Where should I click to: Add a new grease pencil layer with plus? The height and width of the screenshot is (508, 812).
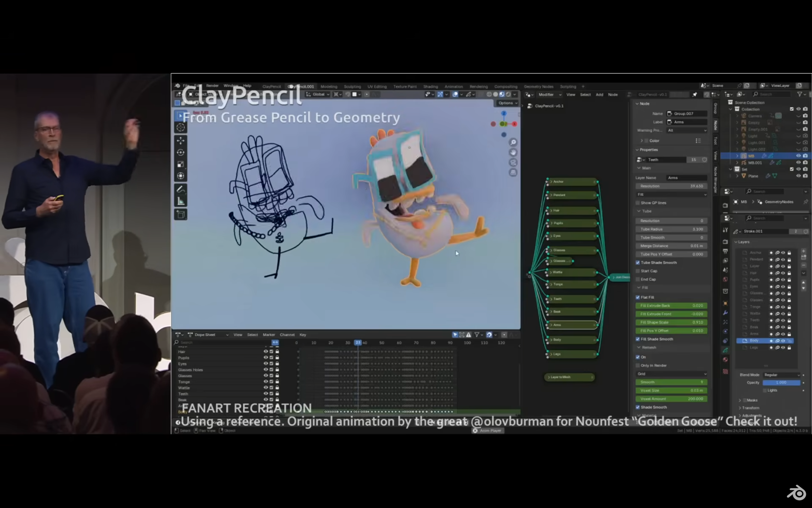click(804, 251)
